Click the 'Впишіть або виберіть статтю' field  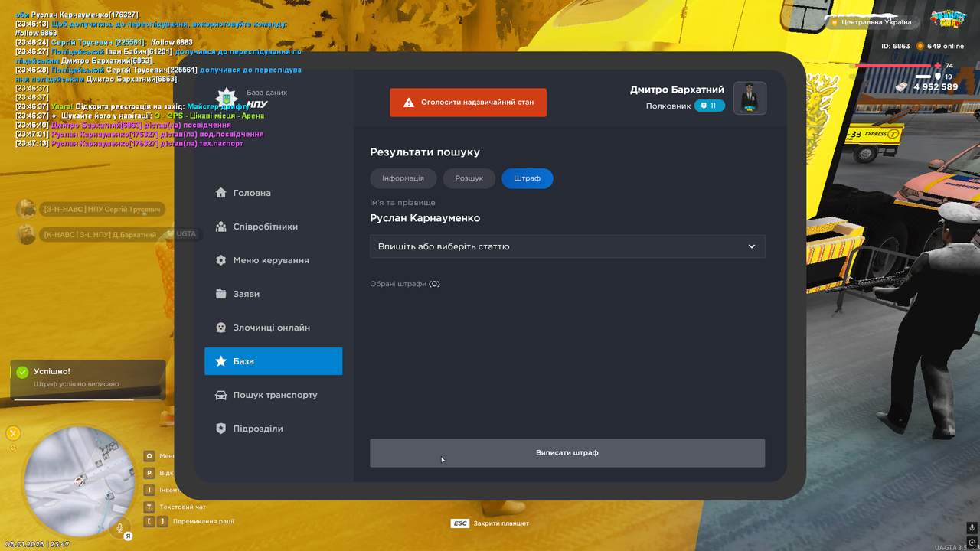pos(567,246)
